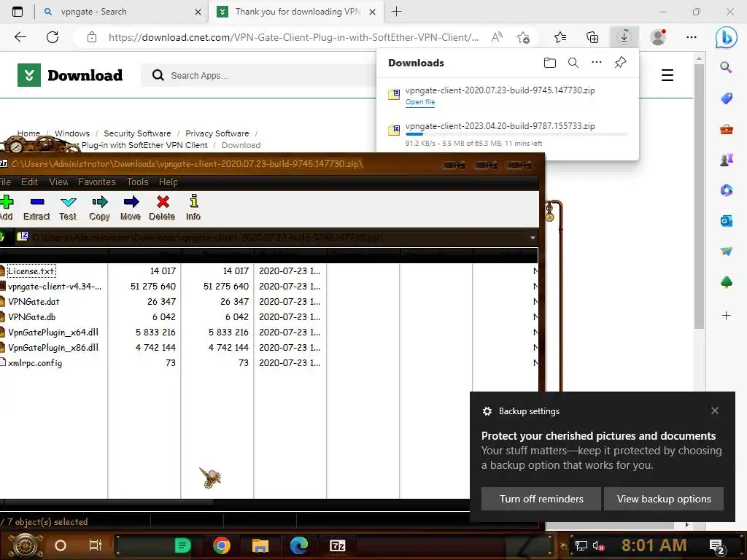Click the Windows breadcrumb link

tap(72, 133)
